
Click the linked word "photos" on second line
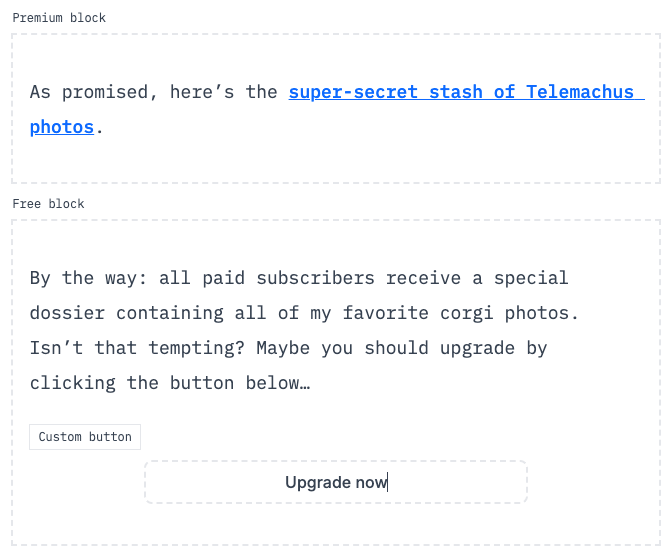coord(62,127)
